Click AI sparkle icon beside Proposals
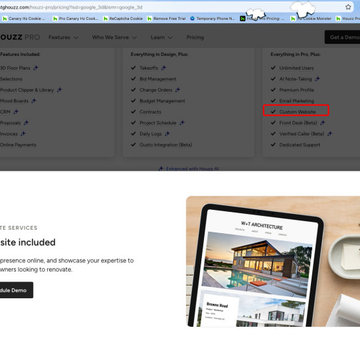Viewport: 360px width, 360px height. tap(26, 123)
